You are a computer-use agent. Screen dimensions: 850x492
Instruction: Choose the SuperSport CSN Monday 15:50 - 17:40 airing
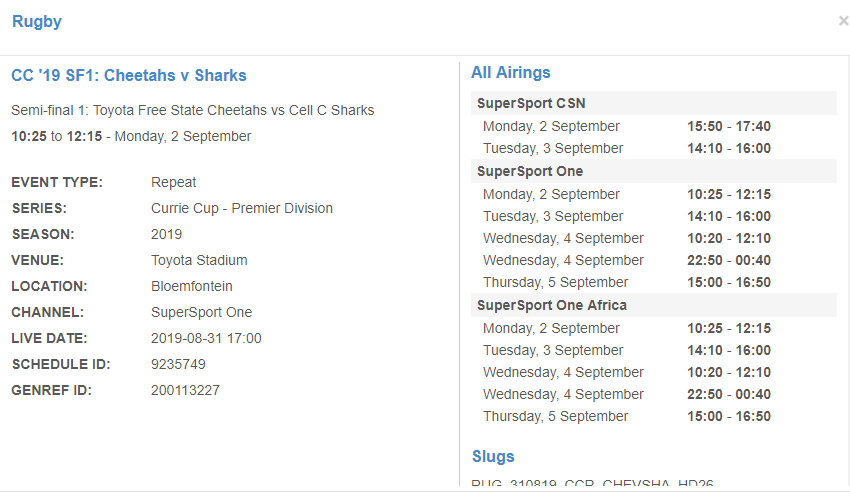coord(728,126)
